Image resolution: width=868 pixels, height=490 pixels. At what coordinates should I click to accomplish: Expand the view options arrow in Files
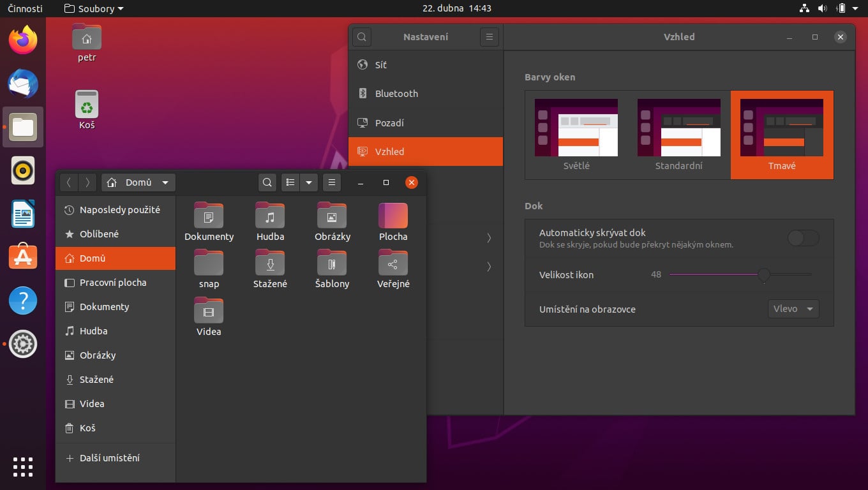(x=310, y=182)
